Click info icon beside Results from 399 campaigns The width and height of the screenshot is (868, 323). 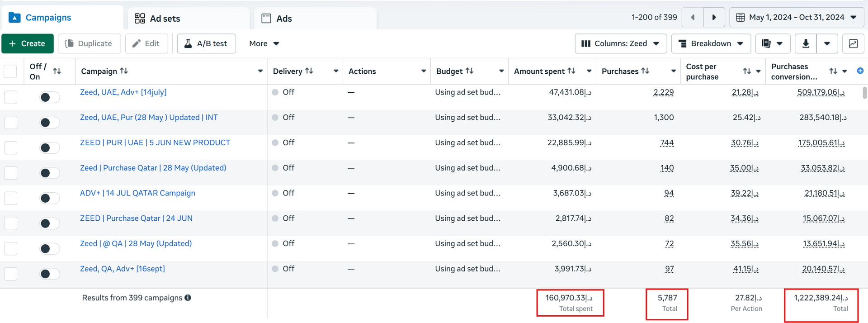188,298
